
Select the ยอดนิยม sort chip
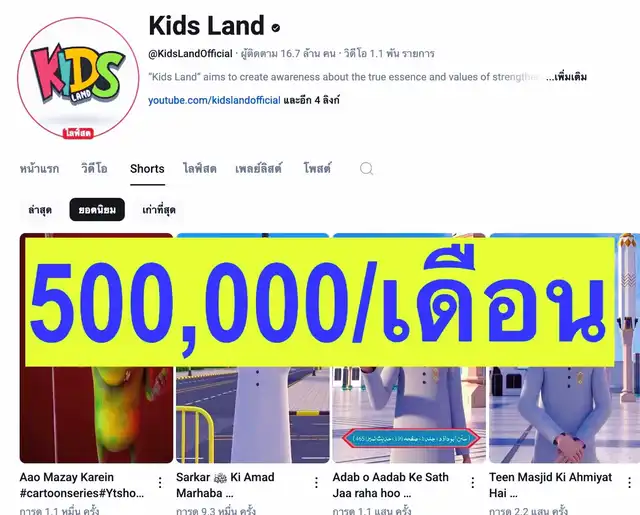[x=97, y=210]
